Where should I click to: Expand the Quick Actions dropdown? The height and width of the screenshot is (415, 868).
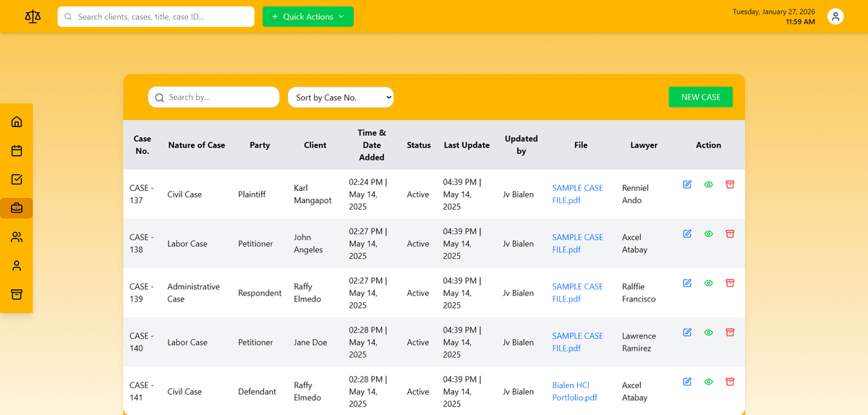tap(308, 17)
